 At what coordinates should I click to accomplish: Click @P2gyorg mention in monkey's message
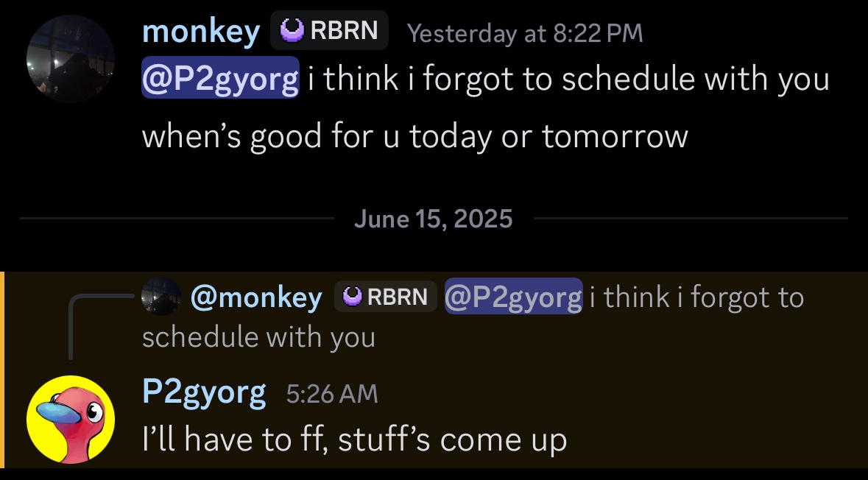point(220,77)
